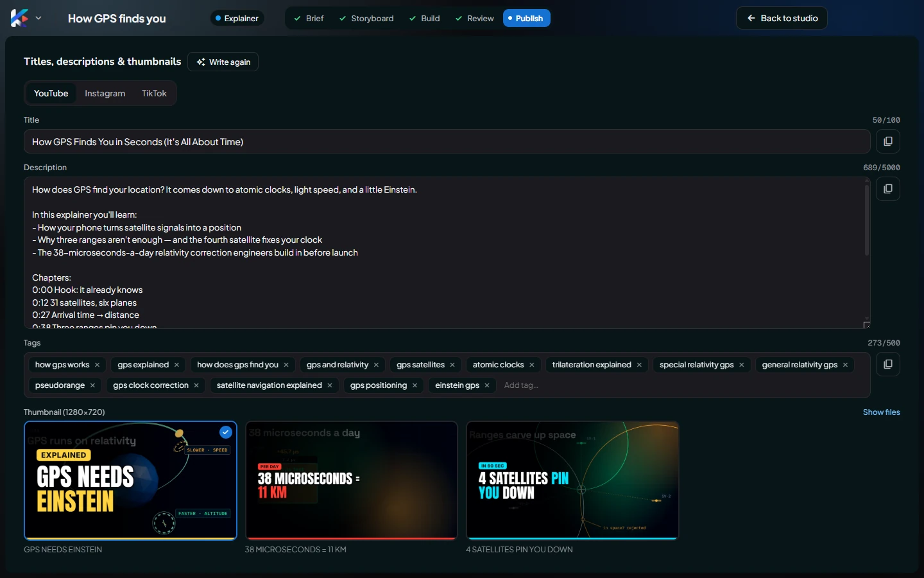Click the Add tag input
Viewport: 924px width, 578px height.
tap(521, 385)
